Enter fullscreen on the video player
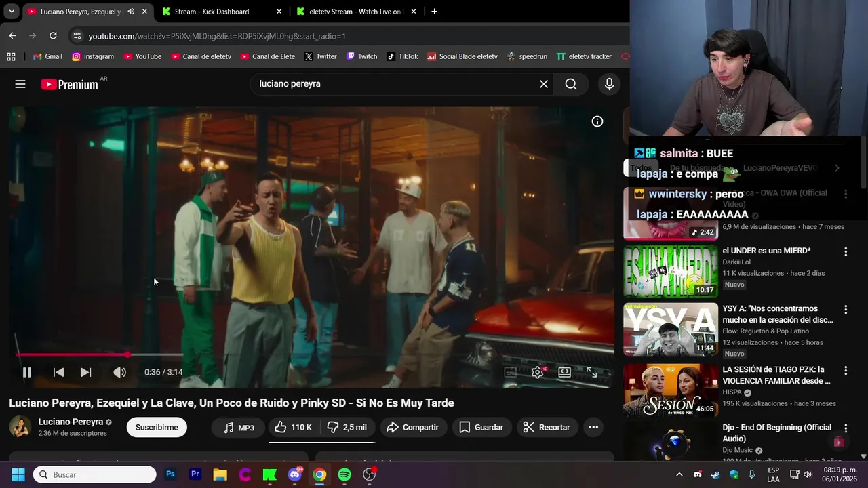Screen dimensions: 868x488 (x=591, y=372)
